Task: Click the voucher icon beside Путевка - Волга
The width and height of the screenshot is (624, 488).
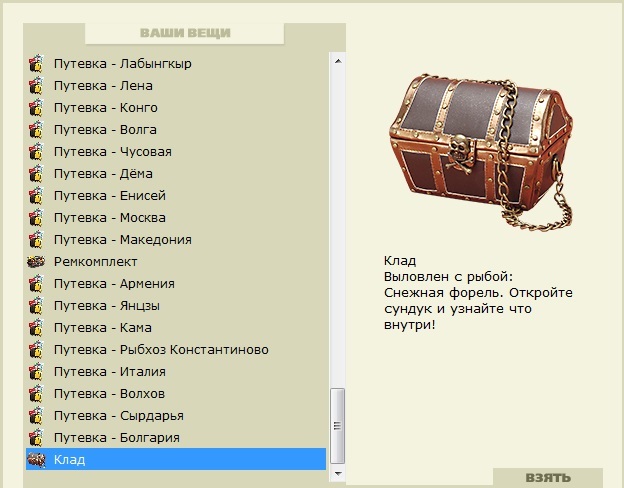Action: [x=36, y=129]
